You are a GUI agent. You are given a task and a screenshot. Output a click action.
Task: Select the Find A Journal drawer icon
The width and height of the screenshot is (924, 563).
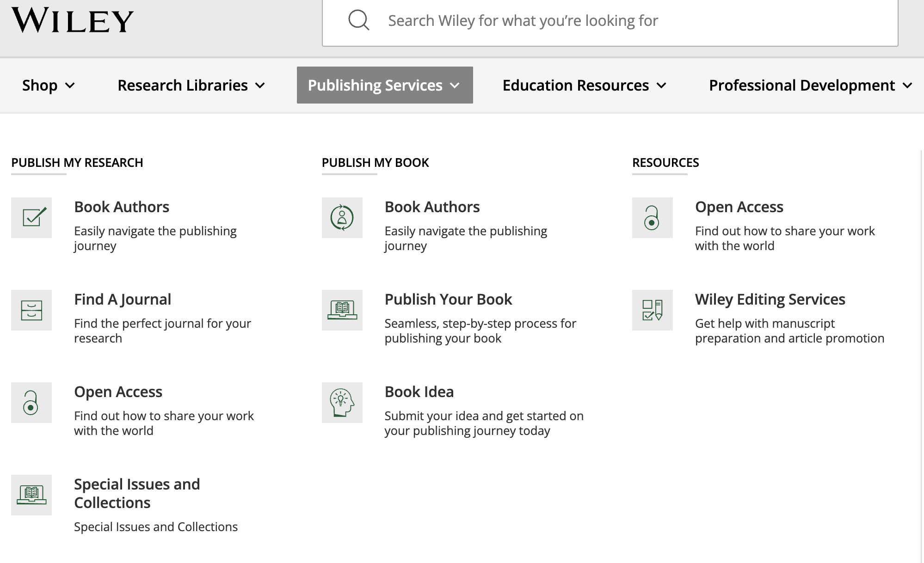tap(31, 310)
